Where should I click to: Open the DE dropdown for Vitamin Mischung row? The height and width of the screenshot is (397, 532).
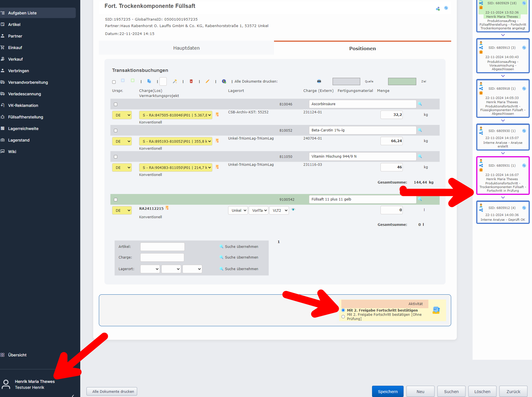pos(122,167)
